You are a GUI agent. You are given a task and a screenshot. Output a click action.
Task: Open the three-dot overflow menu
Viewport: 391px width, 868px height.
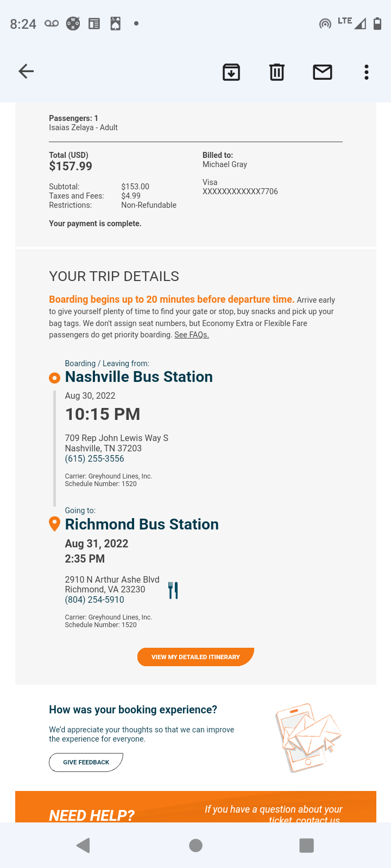[x=367, y=72]
